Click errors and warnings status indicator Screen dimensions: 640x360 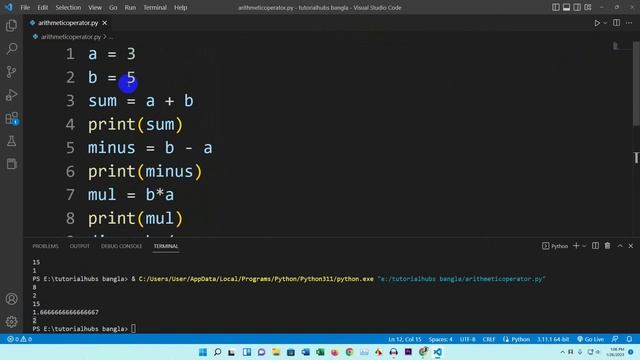[19, 339]
